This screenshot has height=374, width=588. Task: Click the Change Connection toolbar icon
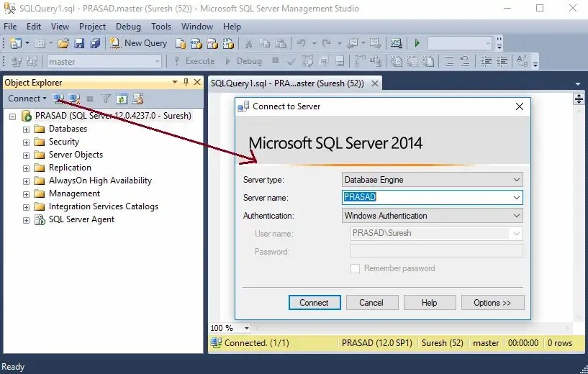coord(32,61)
